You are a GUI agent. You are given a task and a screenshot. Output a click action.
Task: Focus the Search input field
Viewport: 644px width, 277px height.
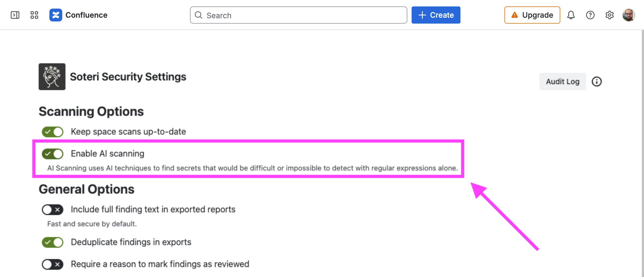pos(298,15)
